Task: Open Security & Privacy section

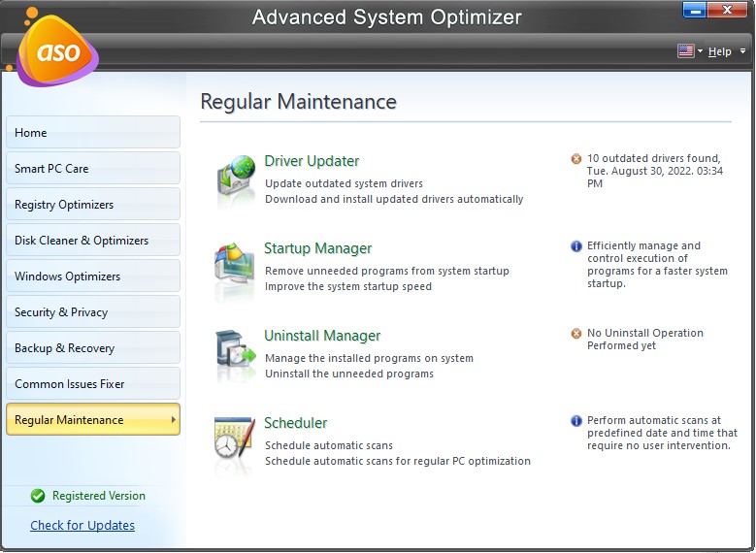Action: 93,311
